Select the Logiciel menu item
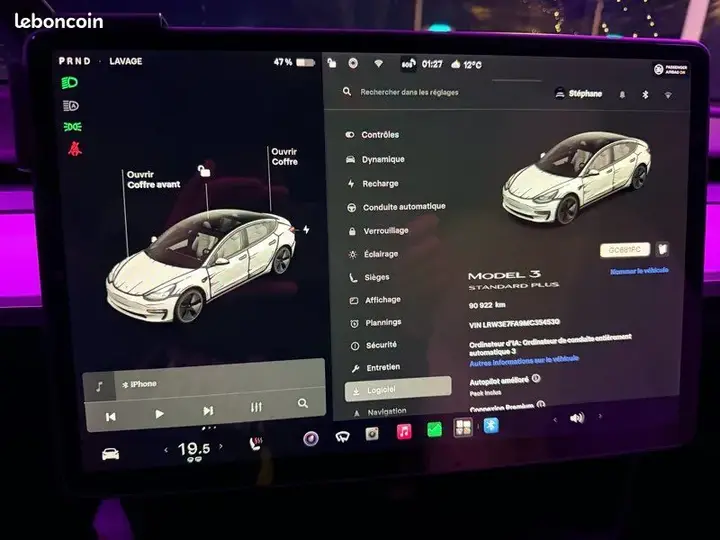This screenshot has height=540, width=720. pyautogui.click(x=398, y=389)
